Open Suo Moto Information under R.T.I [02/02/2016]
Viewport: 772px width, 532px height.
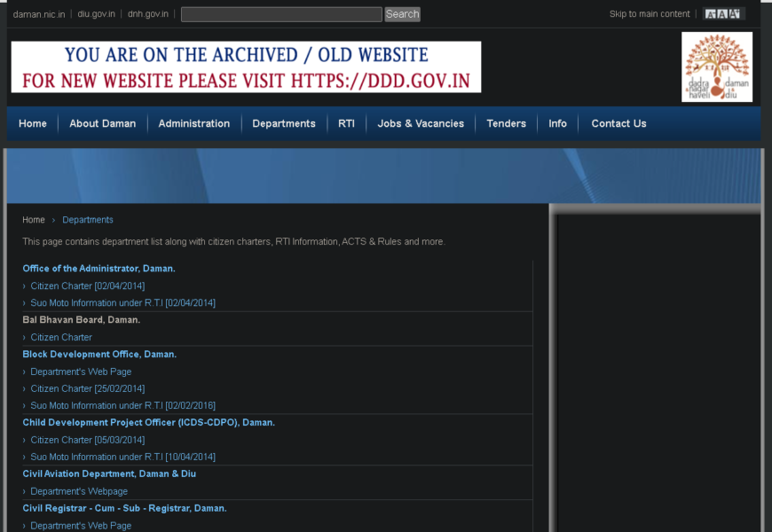pyautogui.click(x=123, y=406)
